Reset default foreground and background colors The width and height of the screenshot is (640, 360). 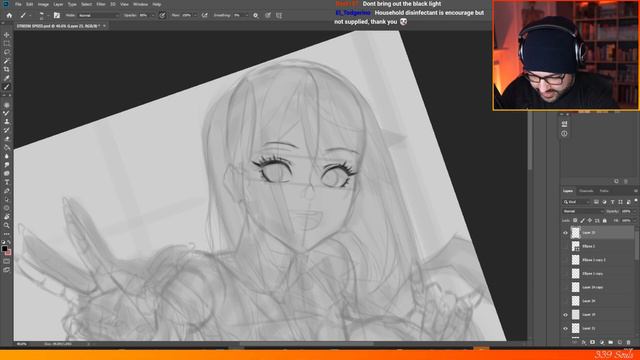click(3, 242)
